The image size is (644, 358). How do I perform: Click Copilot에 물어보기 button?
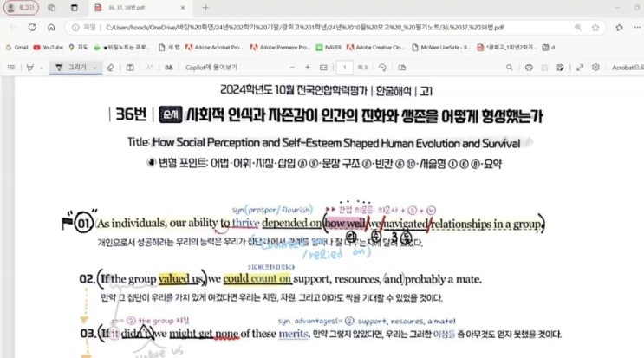[x=211, y=68]
